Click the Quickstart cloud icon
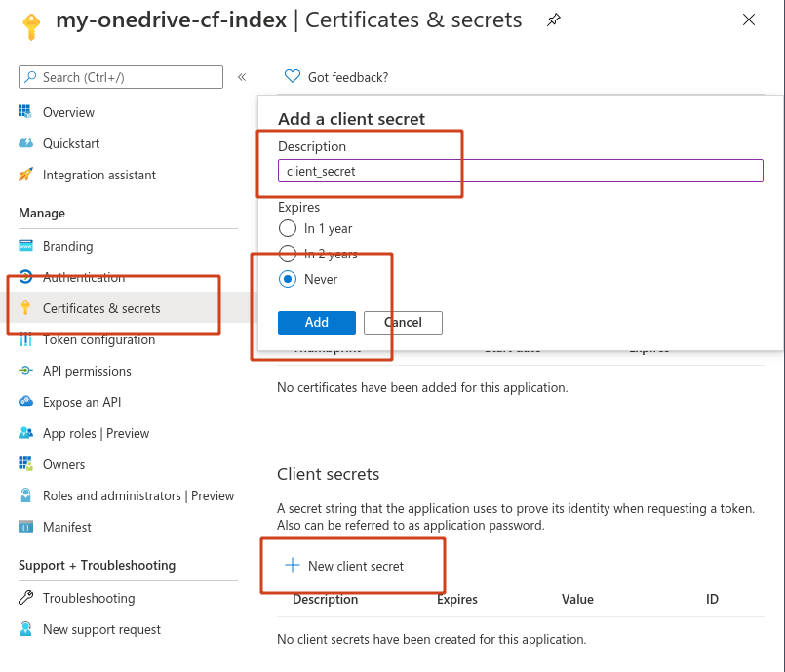Image resolution: width=785 pixels, height=672 pixels. [x=25, y=143]
